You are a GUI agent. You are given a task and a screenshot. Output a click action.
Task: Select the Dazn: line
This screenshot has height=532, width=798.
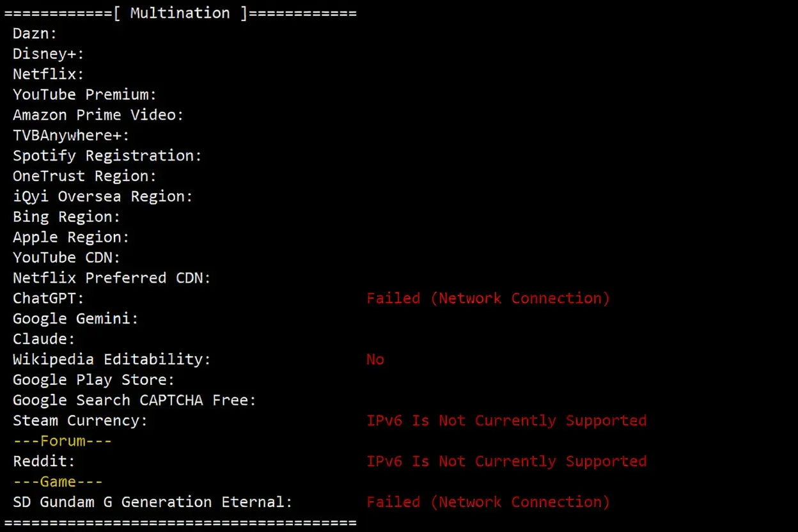(35, 33)
